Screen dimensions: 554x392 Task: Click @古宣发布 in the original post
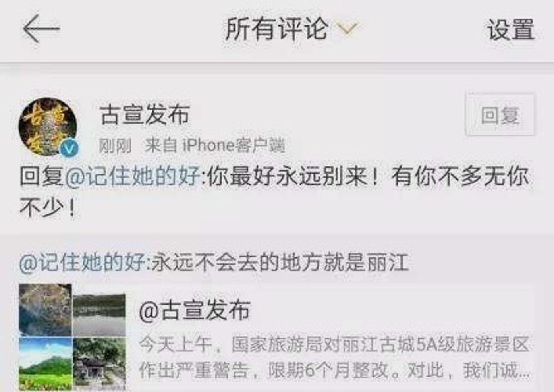tap(195, 310)
